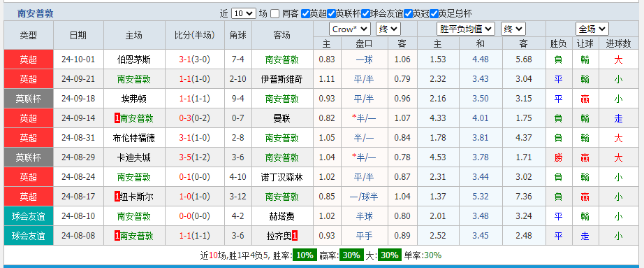Open the 全场 period dropdown
Screen dimensions: 644x268
coord(592,29)
